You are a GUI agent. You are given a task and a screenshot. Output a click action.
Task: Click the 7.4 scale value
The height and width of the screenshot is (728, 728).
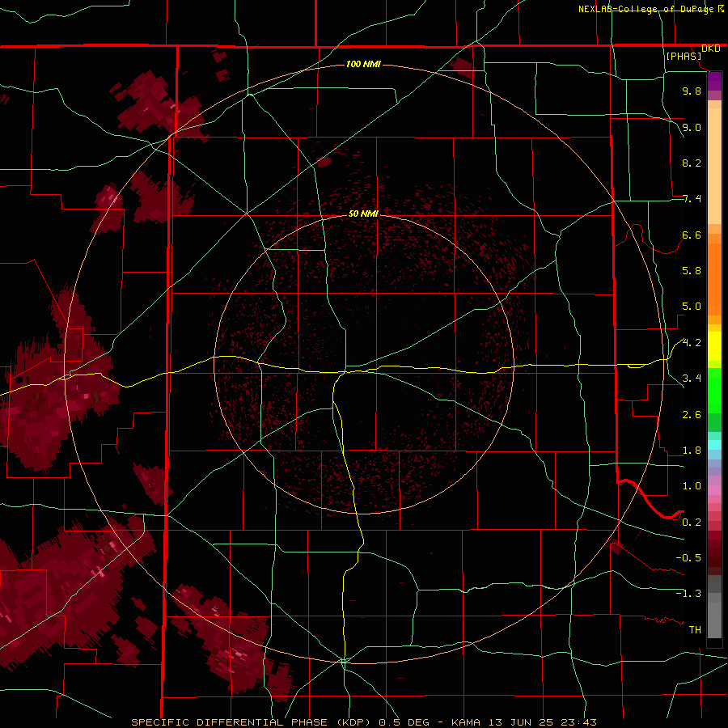[x=692, y=199]
